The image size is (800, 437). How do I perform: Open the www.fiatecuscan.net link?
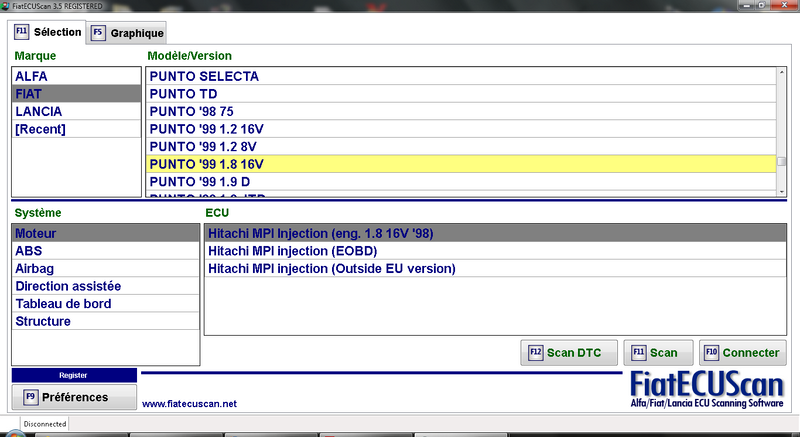[x=189, y=403]
